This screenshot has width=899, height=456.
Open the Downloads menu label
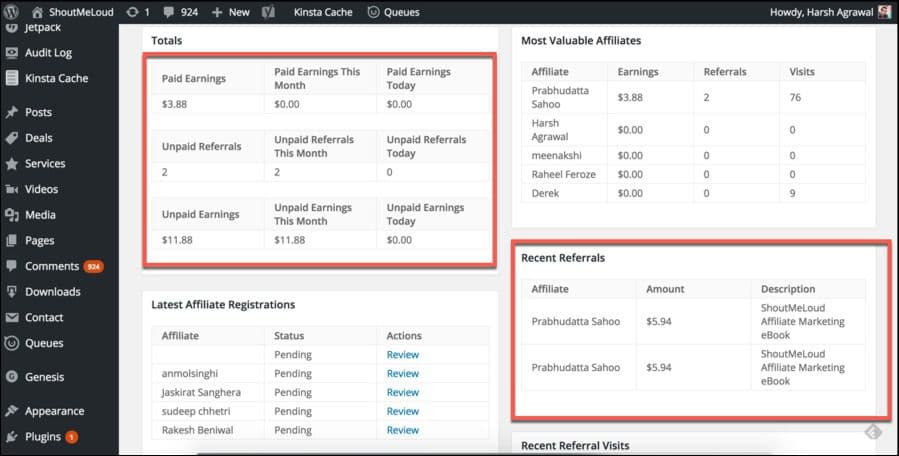coord(53,292)
